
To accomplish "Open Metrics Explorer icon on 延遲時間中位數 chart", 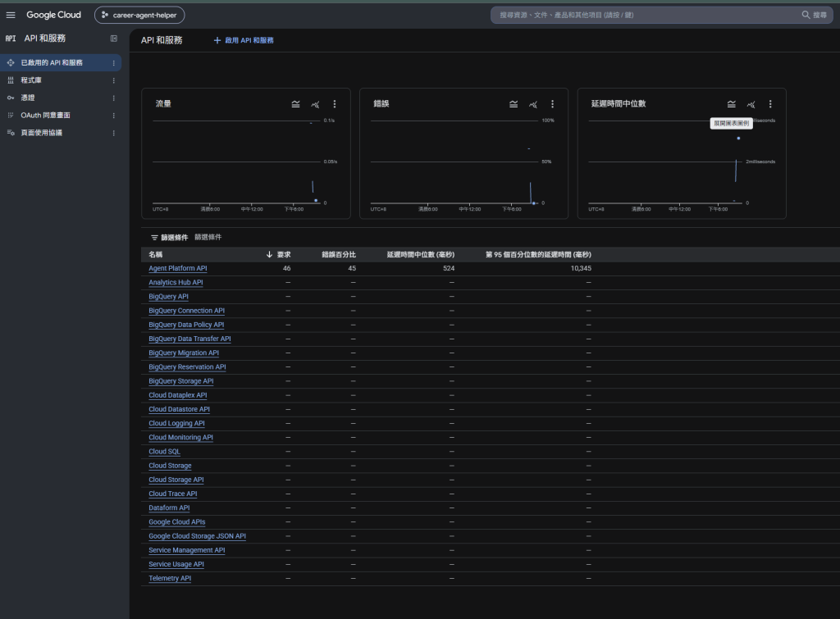I will pos(751,104).
